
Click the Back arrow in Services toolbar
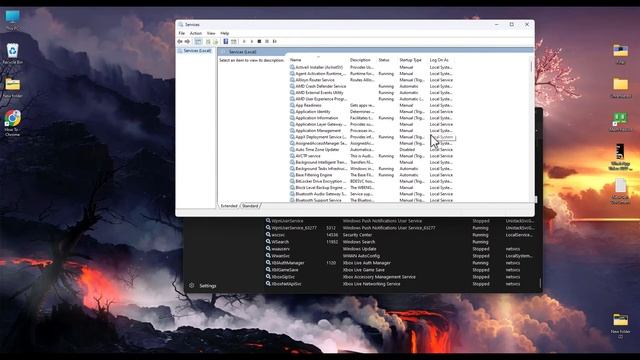180,42
